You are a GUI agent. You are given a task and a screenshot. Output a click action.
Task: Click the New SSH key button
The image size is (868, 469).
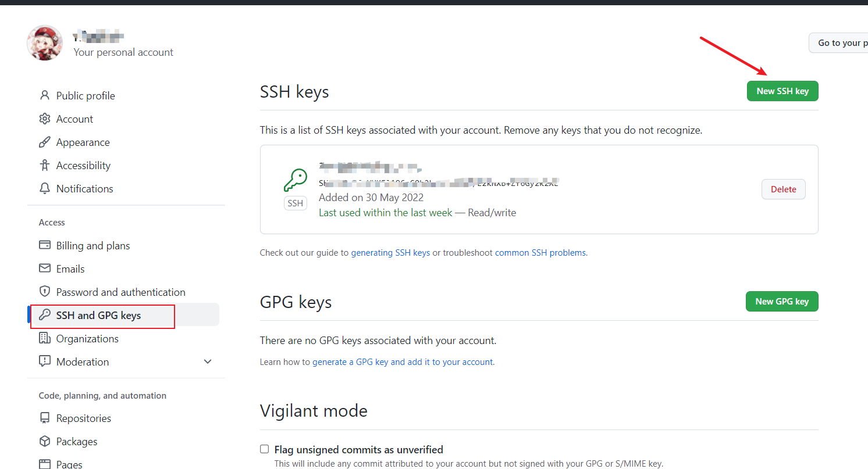point(782,91)
